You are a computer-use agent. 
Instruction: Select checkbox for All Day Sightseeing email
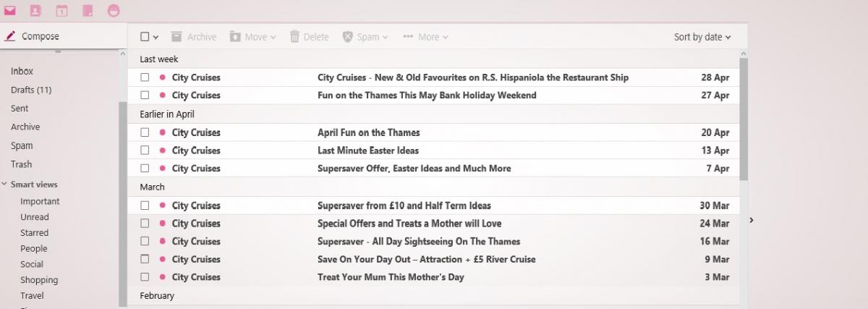[145, 241]
